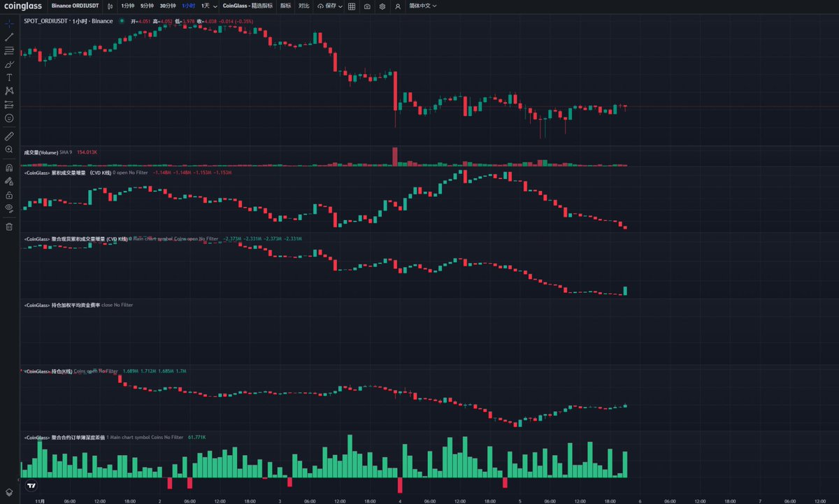Open the 保存 save dropdown

coord(330,6)
